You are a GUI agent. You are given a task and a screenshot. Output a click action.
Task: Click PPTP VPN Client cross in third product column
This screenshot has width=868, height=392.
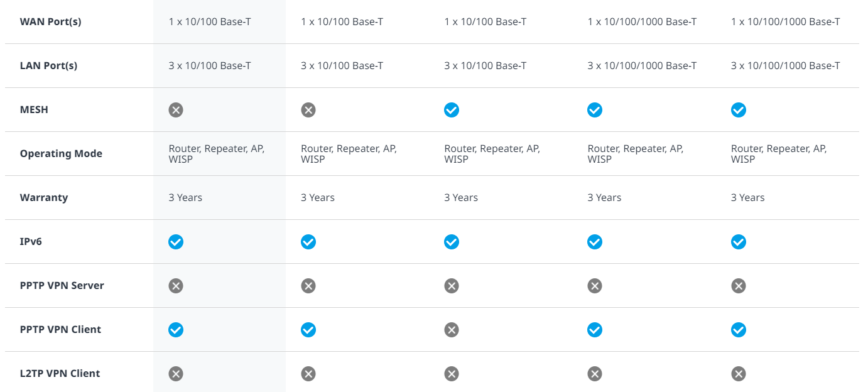[452, 330]
